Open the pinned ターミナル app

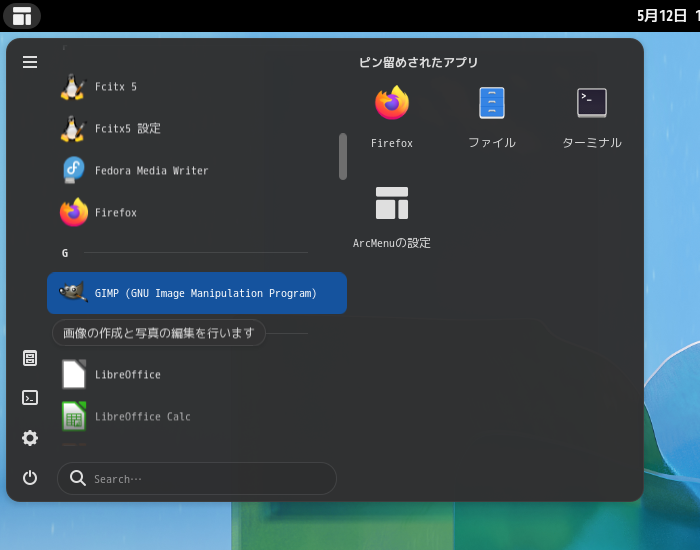(x=592, y=117)
